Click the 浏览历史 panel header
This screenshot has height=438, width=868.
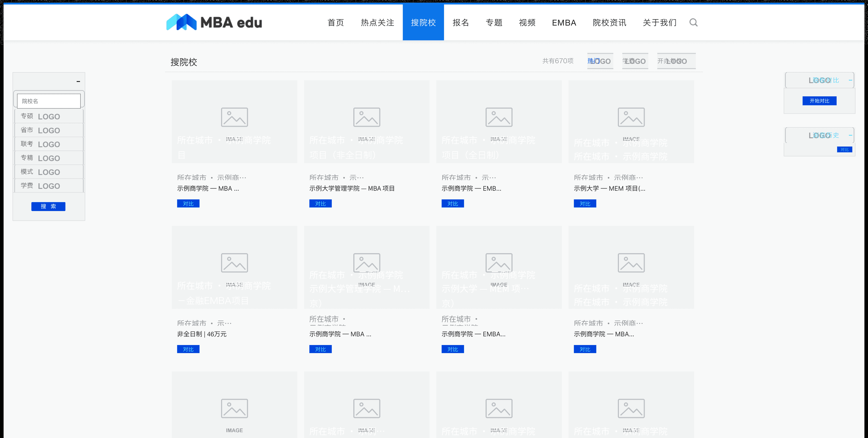tap(819, 135)
